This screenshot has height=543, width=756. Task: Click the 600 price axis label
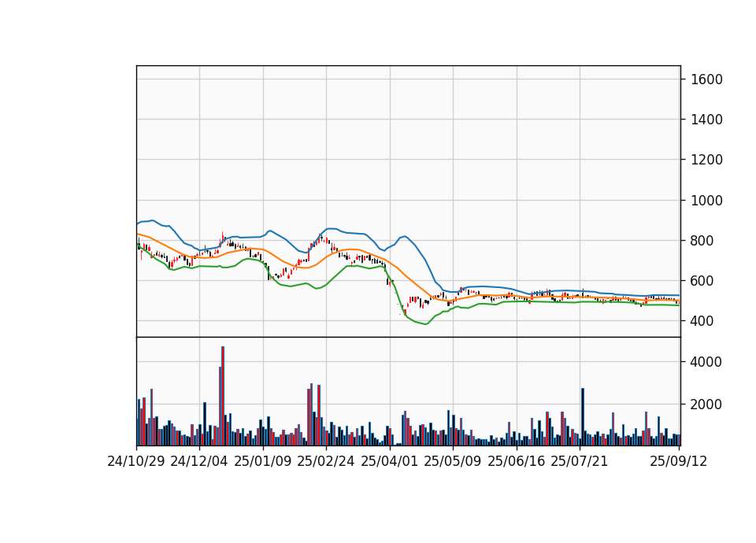coord(702,280)
